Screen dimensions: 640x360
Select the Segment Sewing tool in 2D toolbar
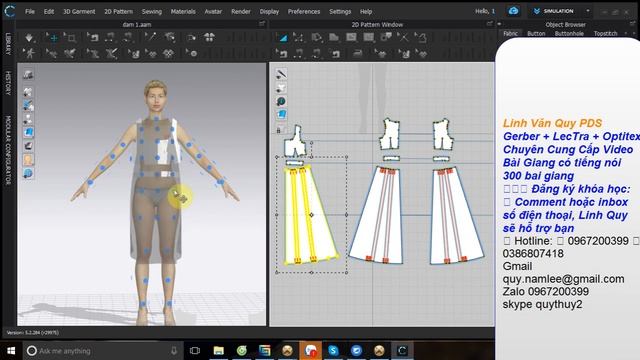point(299,53)
